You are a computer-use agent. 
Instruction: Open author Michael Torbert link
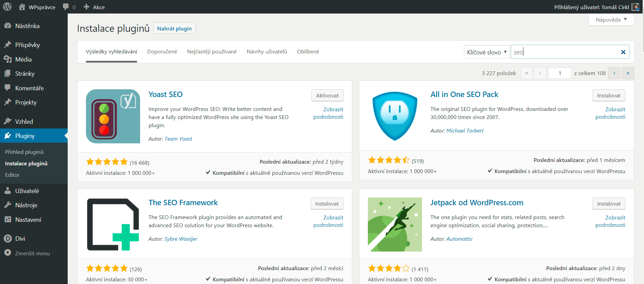coord(465,131)
